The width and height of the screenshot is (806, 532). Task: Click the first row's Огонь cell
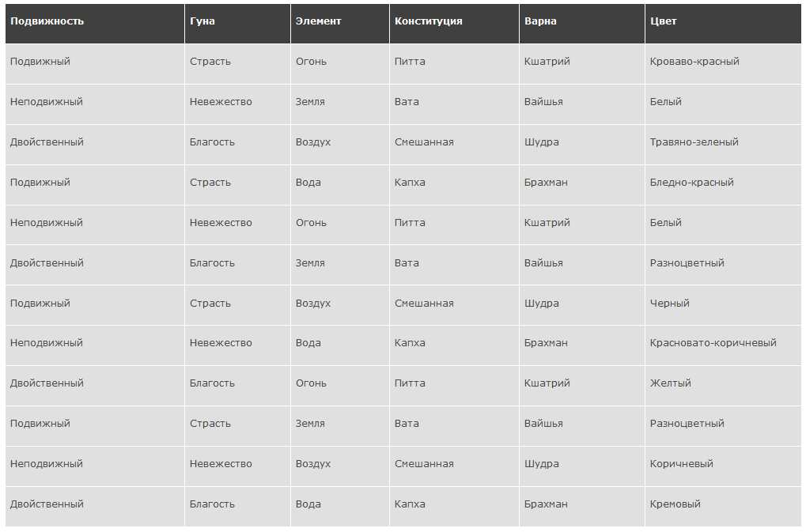click(x=340, y=64)
